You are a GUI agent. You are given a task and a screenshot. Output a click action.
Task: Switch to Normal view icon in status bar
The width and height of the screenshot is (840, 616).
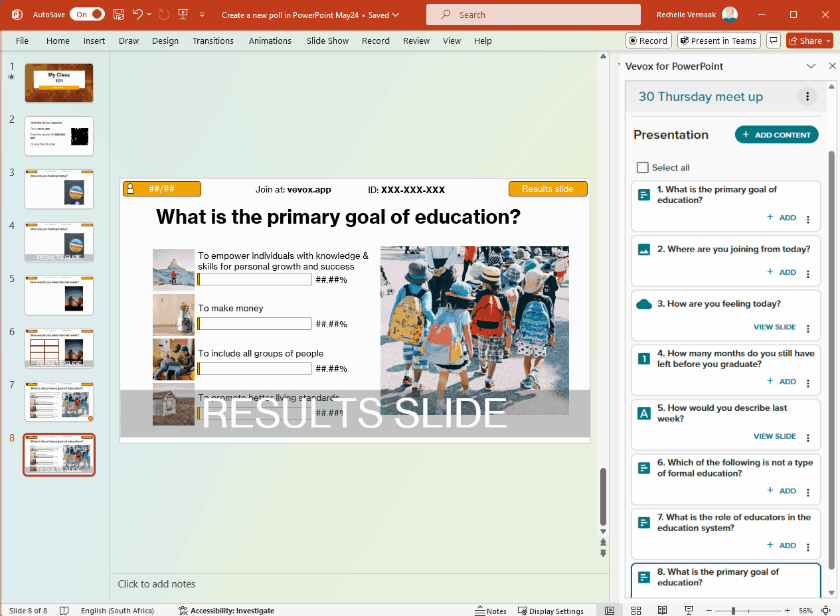tap(610, 610)
